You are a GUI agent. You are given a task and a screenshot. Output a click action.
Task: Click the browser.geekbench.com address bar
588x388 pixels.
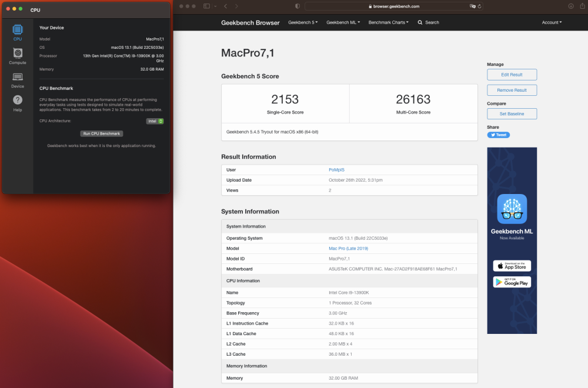tap(394, 6)
